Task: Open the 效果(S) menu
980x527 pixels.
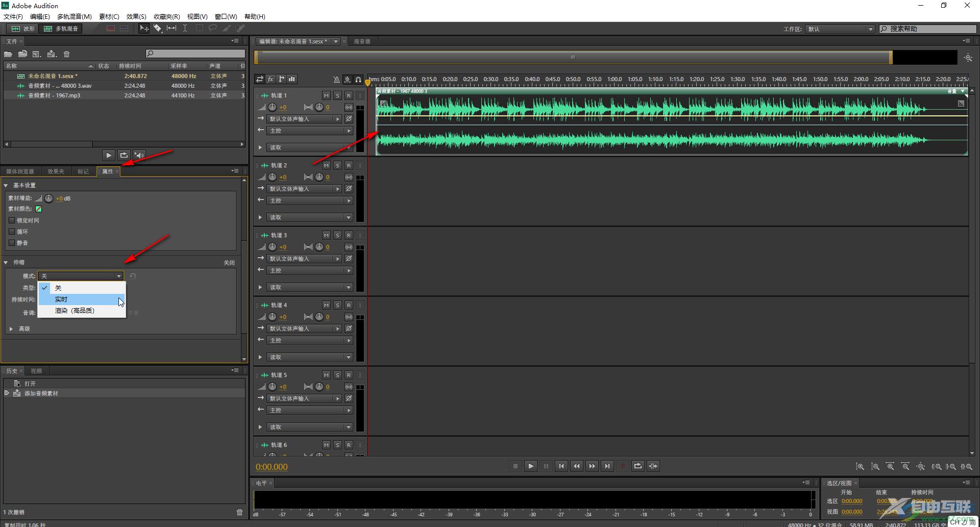Action: point(136,17)
